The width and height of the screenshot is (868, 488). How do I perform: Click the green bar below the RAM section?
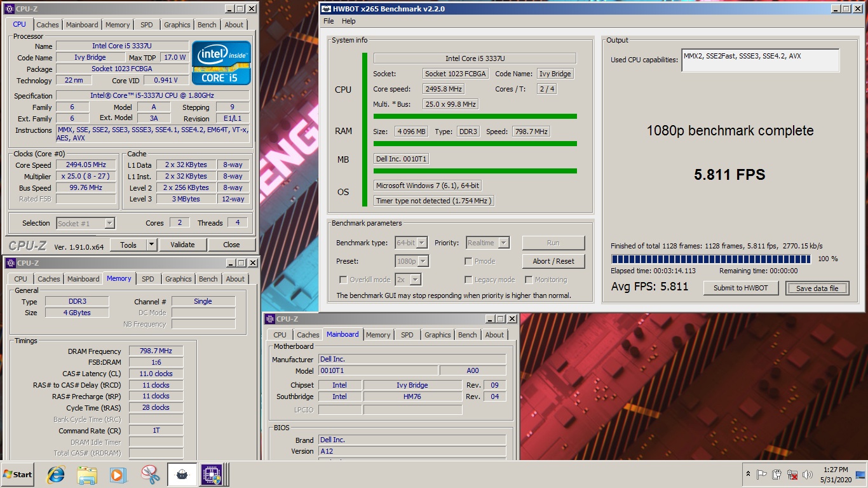click(x=475, y=144)
